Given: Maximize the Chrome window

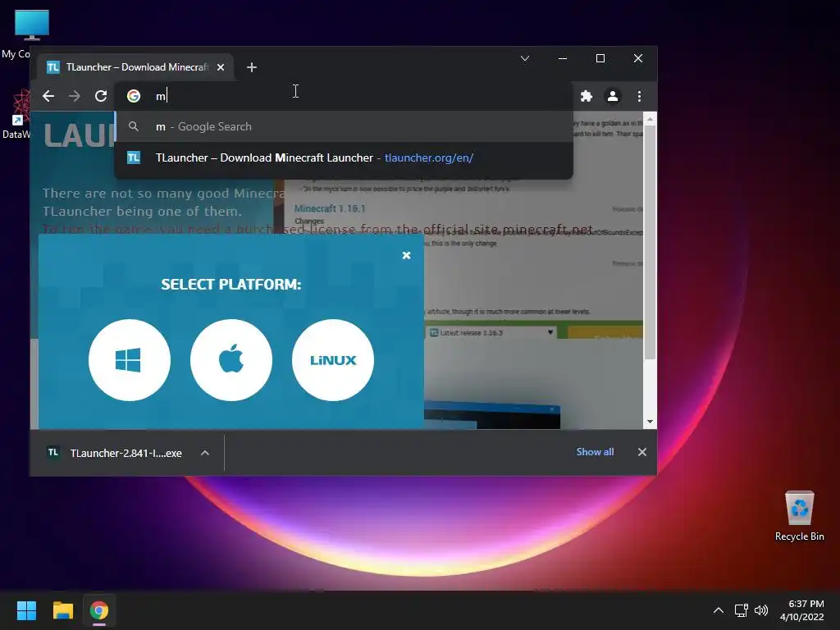Looking at the screenshot, I should 600,58.
